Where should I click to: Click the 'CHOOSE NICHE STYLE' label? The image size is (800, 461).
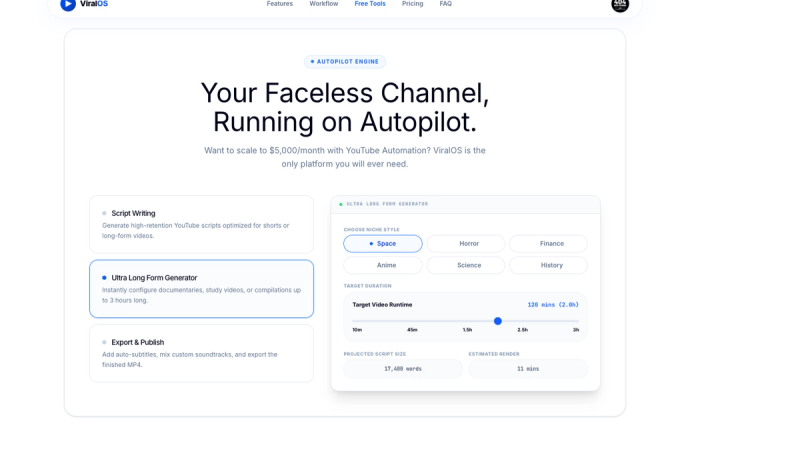click(x=371, y=229)
